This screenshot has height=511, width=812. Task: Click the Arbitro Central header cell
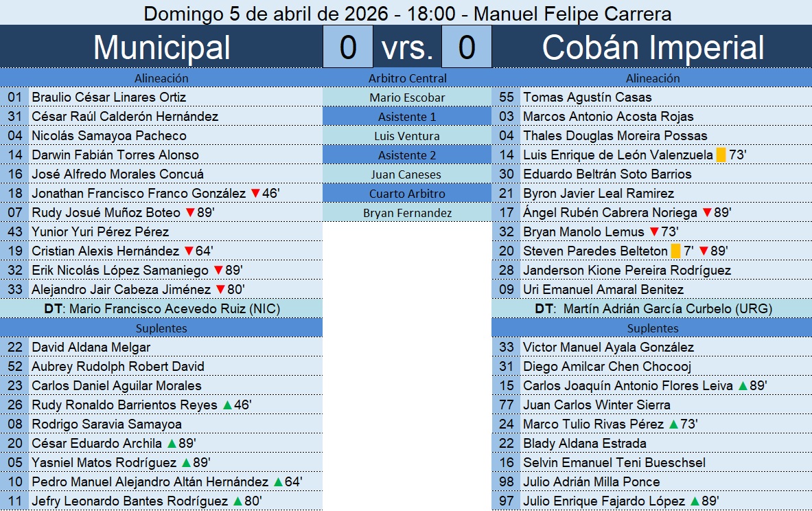pyautogui.click(x=407, y=78)
